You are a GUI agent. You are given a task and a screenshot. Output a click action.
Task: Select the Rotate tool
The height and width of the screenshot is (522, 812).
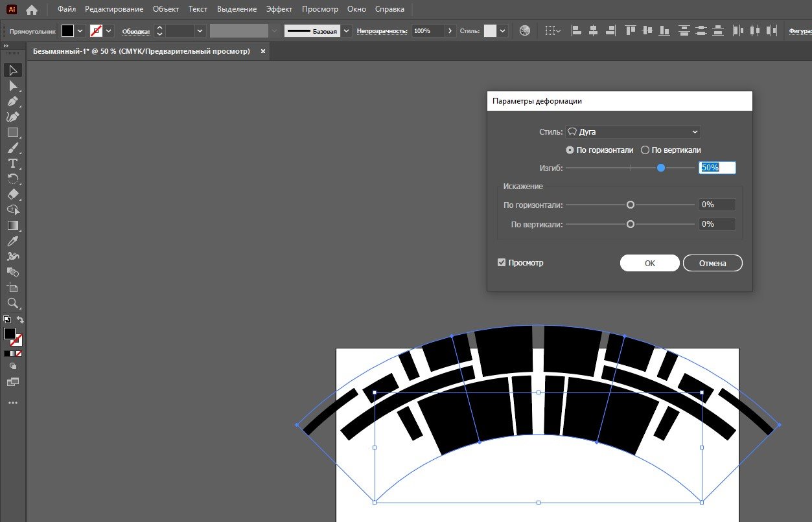(12, 179)
